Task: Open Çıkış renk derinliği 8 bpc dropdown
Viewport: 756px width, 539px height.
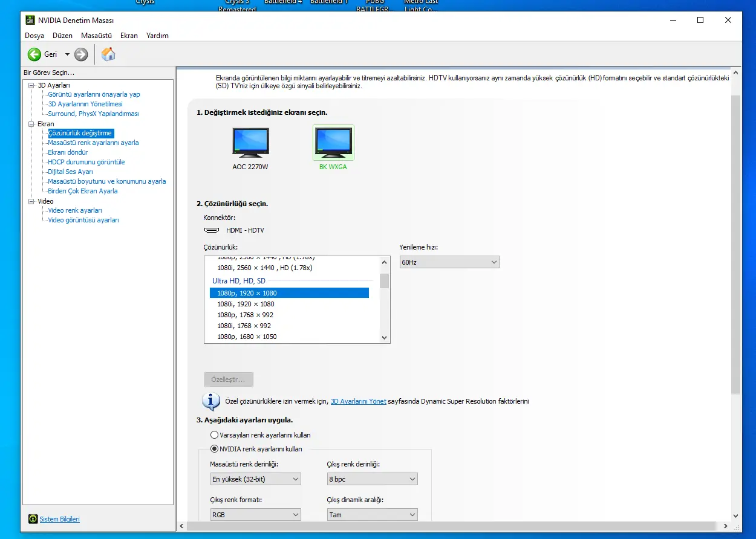Action: [372, 479]
